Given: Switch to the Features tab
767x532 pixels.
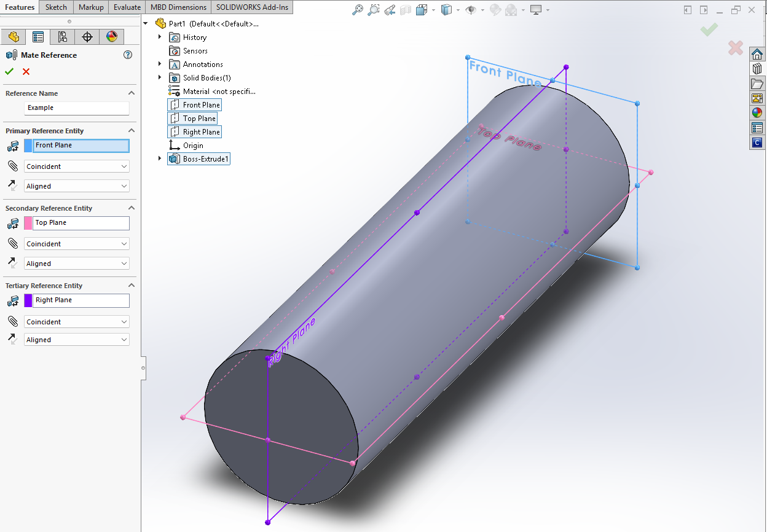Looking at the screenshot, I should point(20,7).
